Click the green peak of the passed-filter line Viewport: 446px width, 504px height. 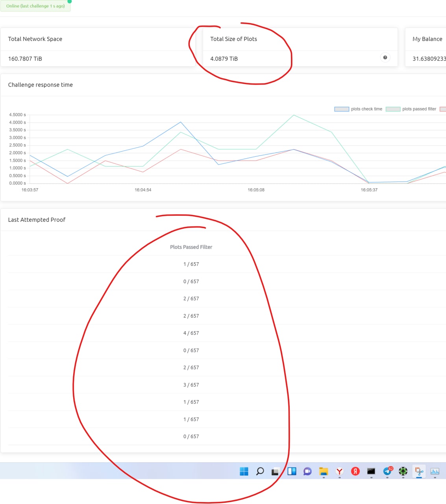294,115
